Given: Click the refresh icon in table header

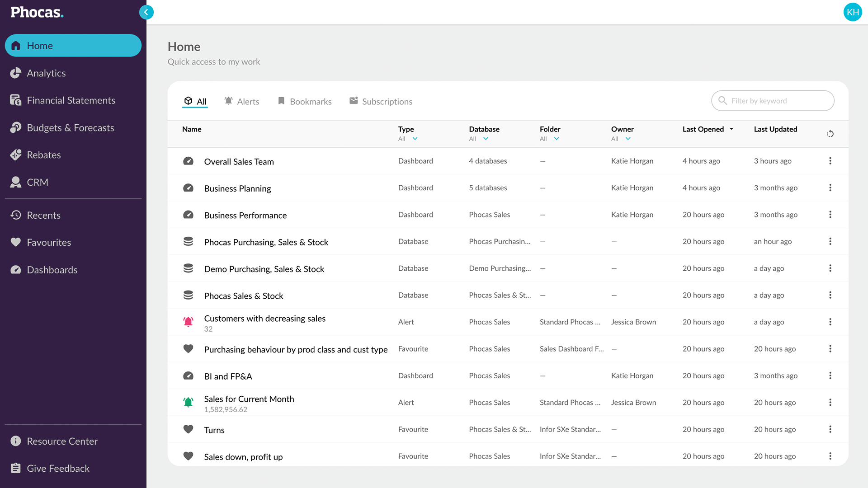Looking at the screenshot, I should (830, 134).
